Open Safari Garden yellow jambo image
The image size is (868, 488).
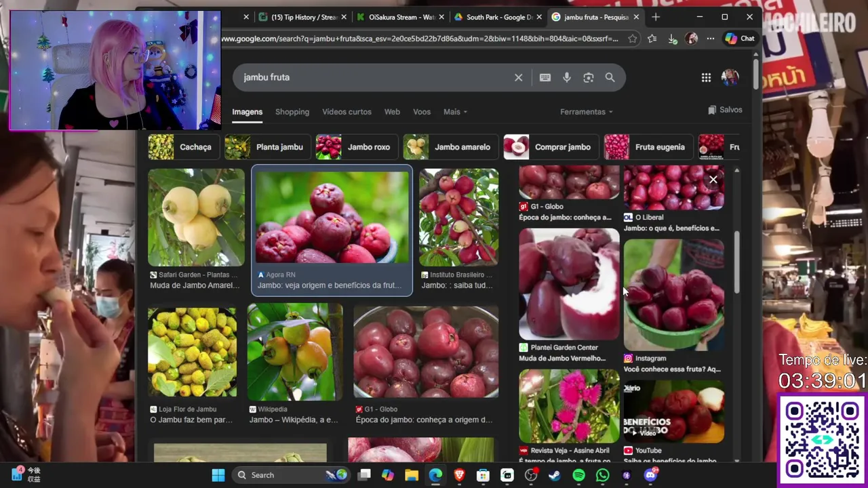(196, 217)
